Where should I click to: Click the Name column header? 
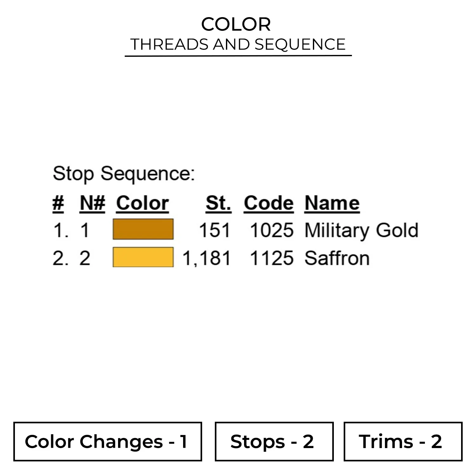coord(332,203)
